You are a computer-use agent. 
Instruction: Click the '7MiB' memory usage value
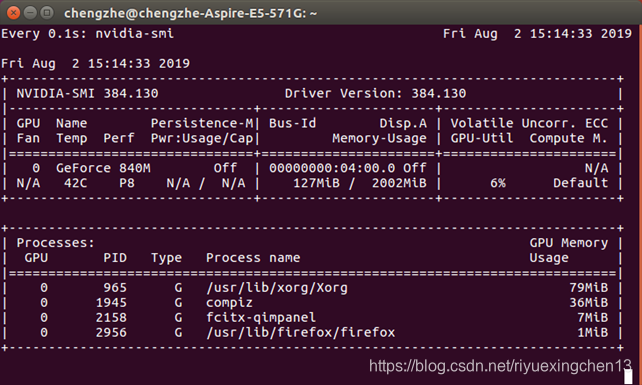pos(593,318)
